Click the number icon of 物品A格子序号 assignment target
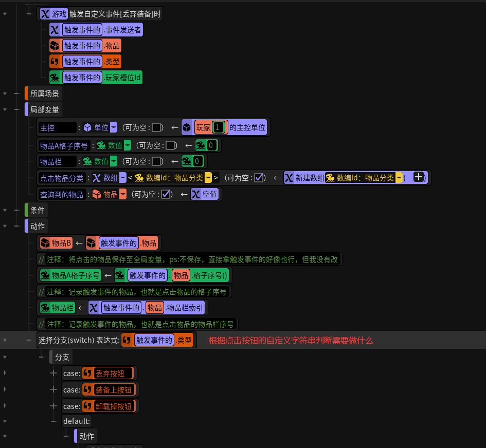 point(45,275)
